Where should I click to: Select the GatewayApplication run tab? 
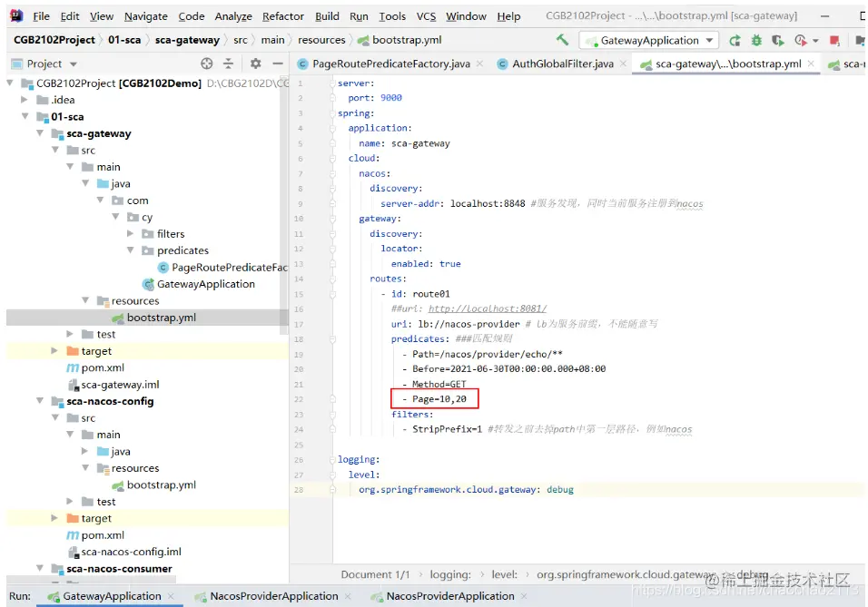pos(112,596)
